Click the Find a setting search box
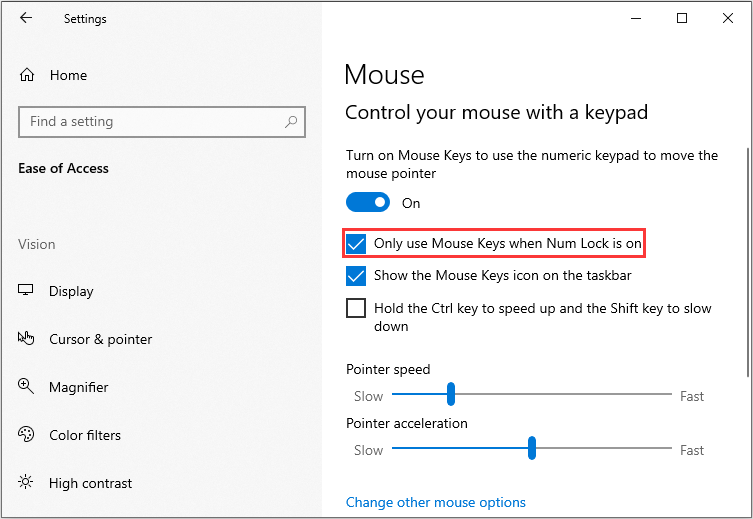This screenshot has height=519, width=753. (x=162, y=122)
